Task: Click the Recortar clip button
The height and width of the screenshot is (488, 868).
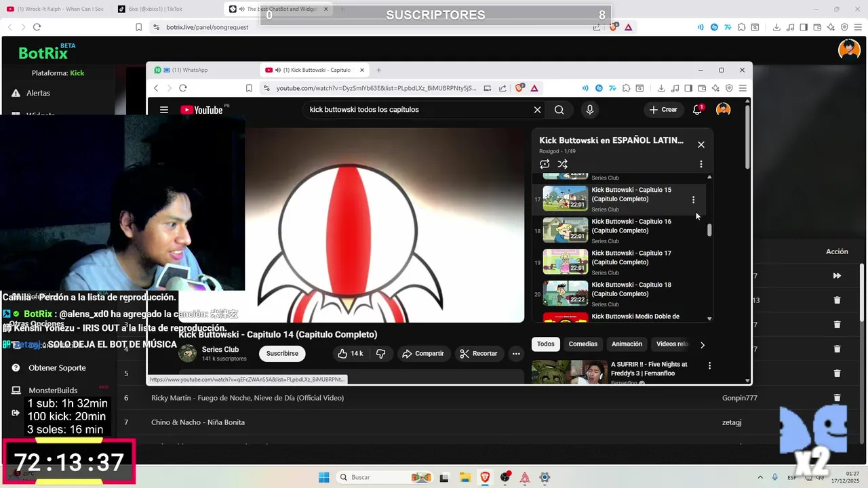Action: (x=479, y=354)
